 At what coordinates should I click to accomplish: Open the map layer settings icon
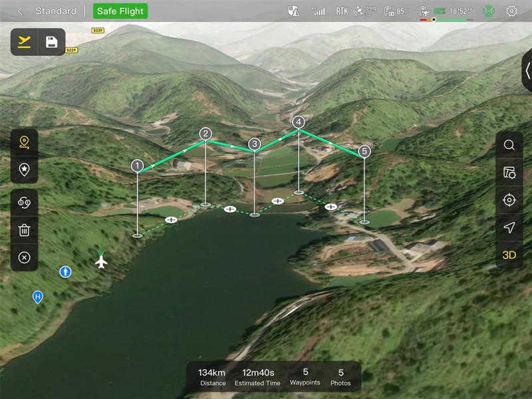click(509, 173)
